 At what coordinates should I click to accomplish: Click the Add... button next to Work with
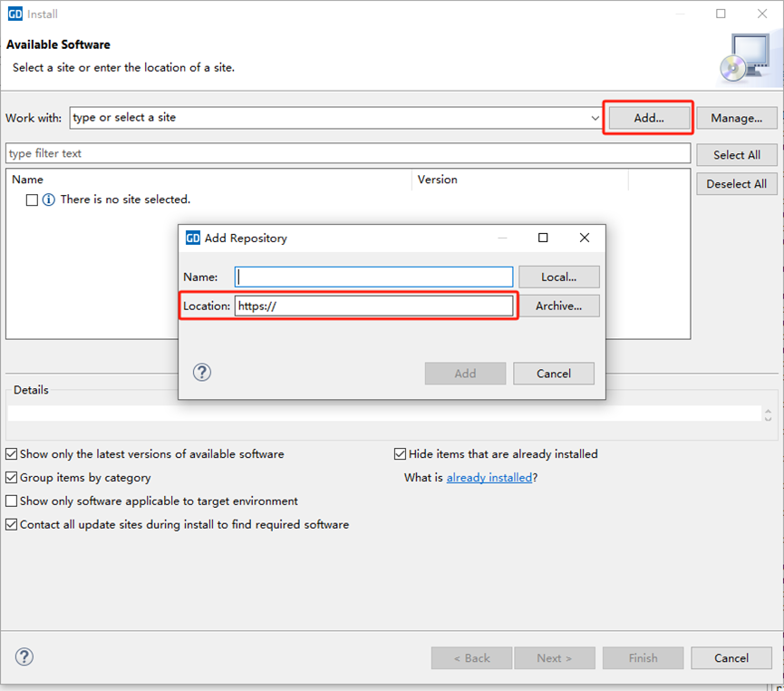tap(648, 118)
